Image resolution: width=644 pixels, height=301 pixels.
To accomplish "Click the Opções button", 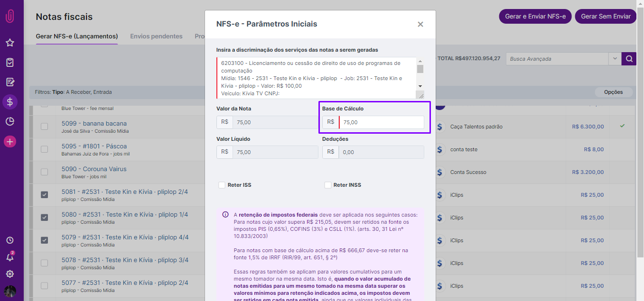I will [613, 92].
